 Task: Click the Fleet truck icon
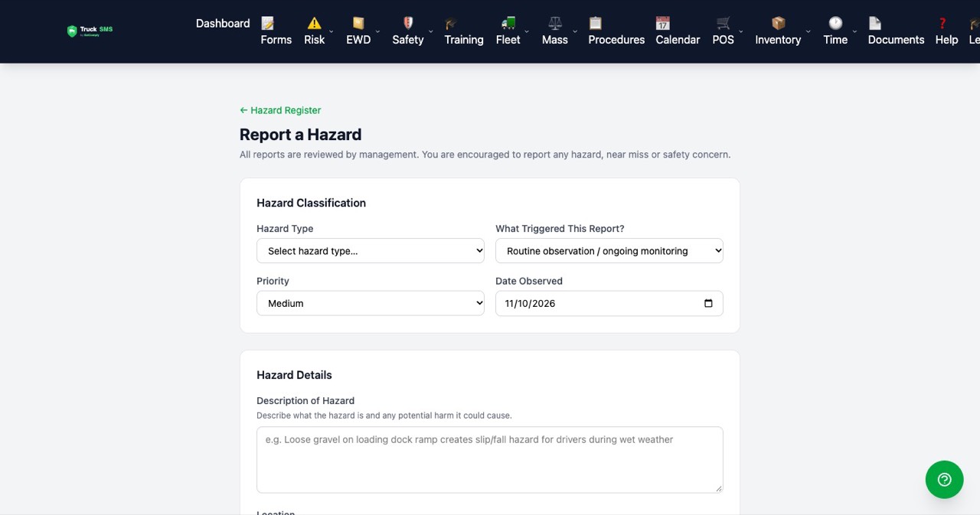tap(508, 23)
